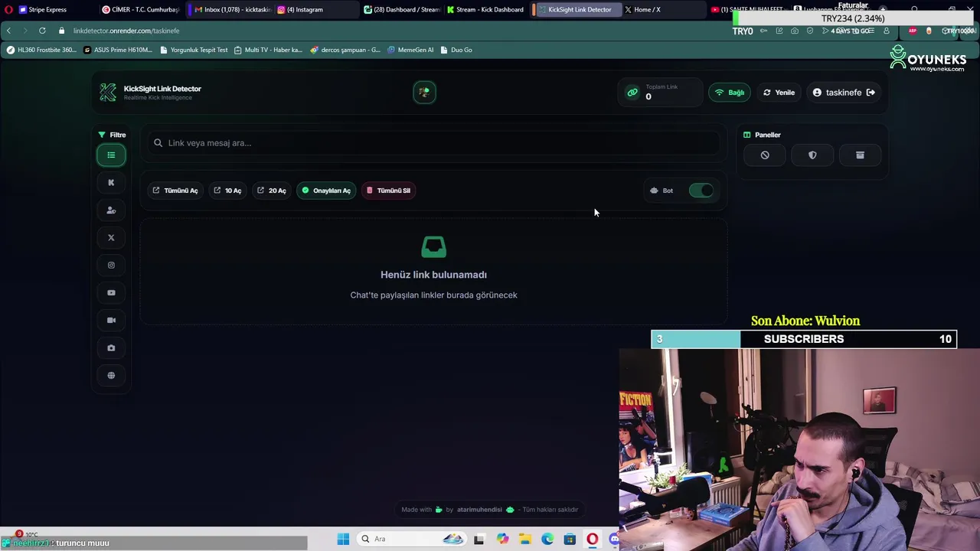Filter links by Kick icon
980x551 pixels.
click(111, 183)
